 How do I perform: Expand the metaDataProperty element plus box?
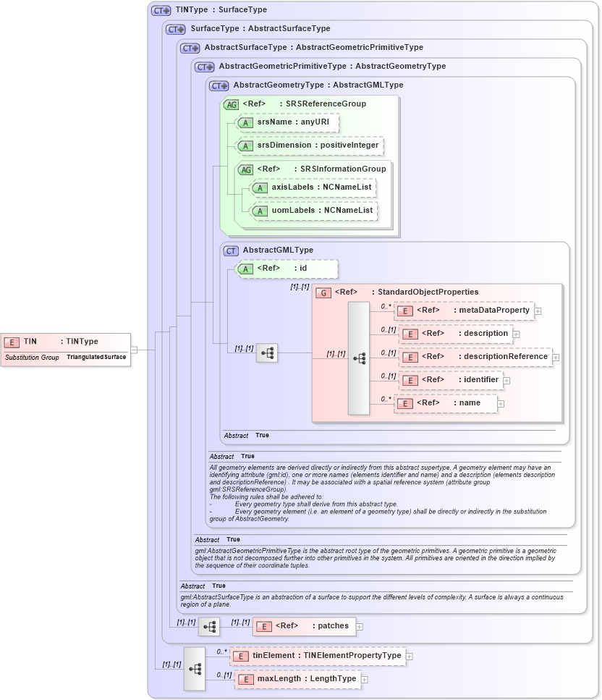pyautogui.click(x=538, y=311)
